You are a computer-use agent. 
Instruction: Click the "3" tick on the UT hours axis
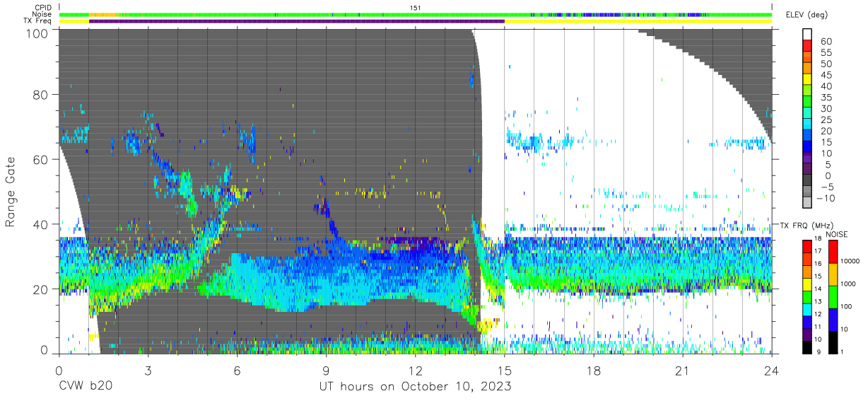(x=148, y=371)
